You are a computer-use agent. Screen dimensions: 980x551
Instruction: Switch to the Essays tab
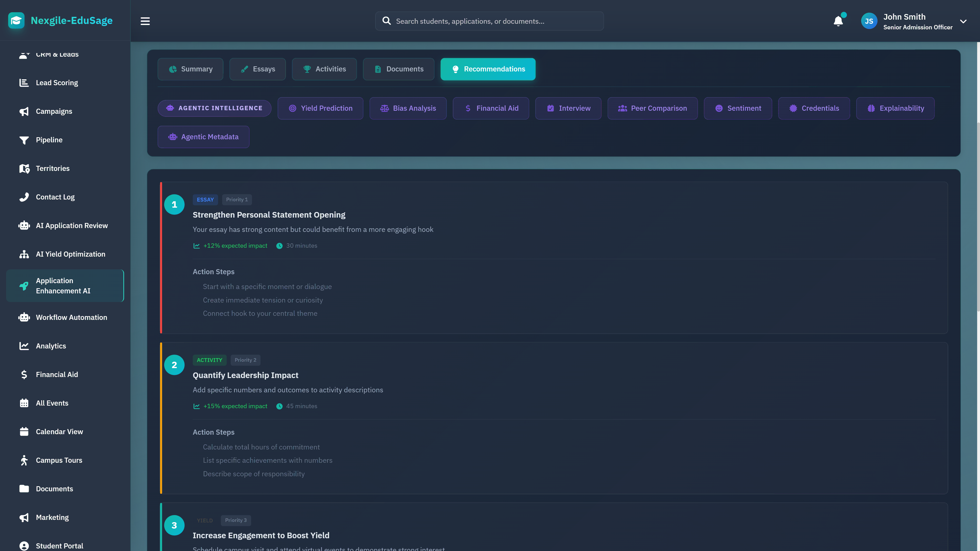coord(258,69)
